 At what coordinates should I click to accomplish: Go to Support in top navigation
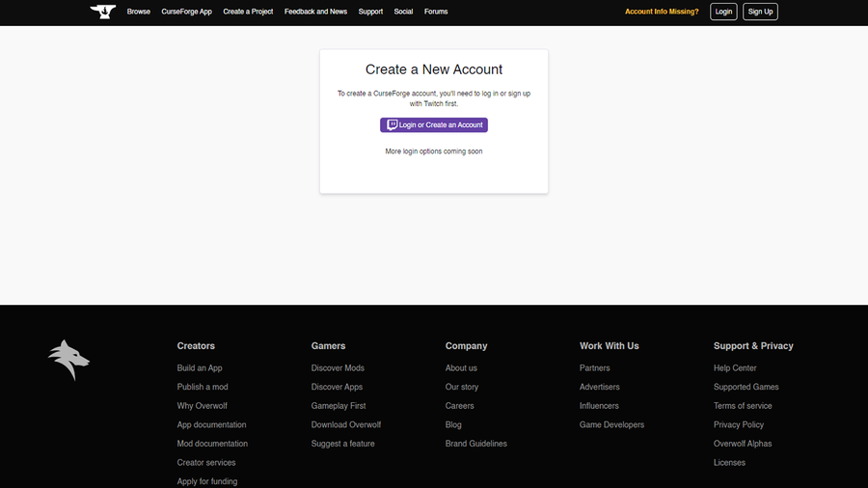click(x=370, y=12)
